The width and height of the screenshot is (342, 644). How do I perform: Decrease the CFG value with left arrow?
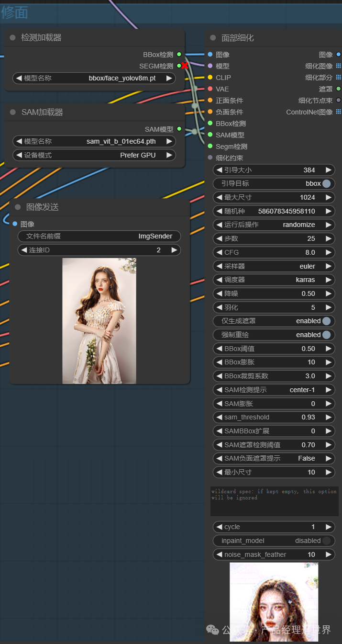tap(219, 252)
